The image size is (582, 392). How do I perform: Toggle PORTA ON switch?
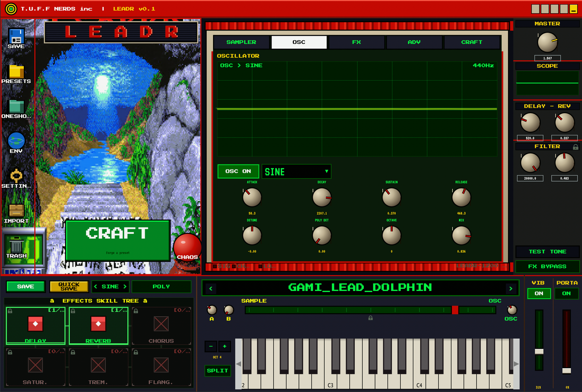566,294
